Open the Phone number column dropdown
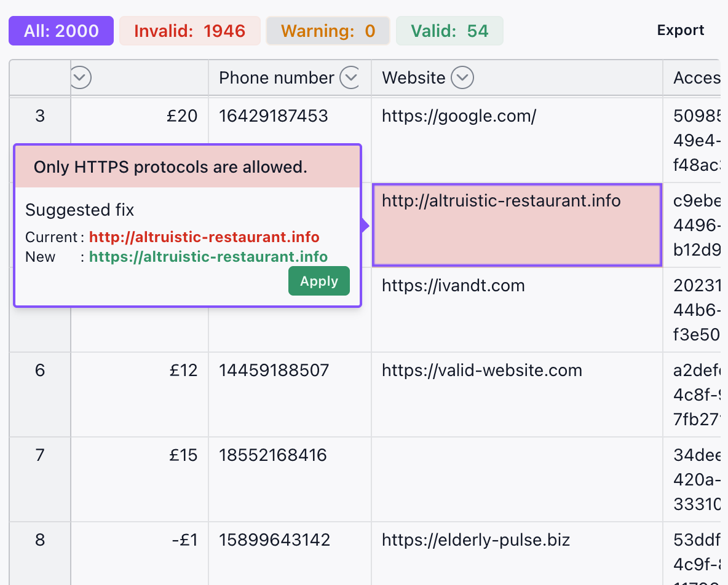The height and width of the screenshot is (585, 728). click(x=350, y=77)
